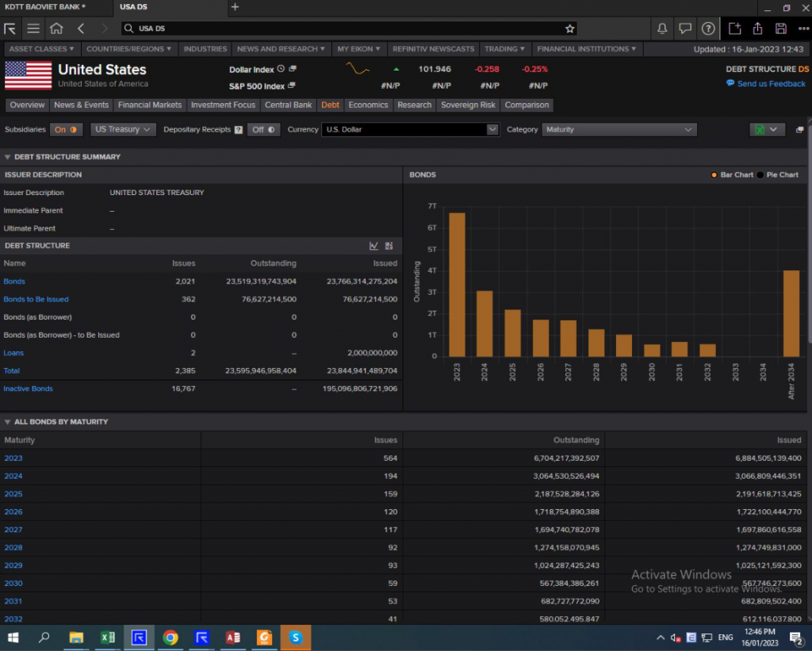Switch to the Sovereign Risk tab

coord(468,105)
